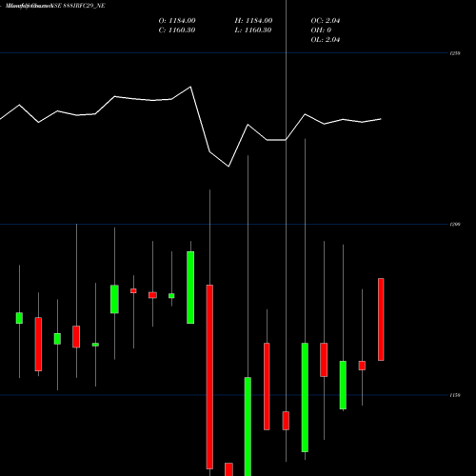476x476 pixels.
Task: Click the OH: 0 readout
Action: tap(321, 30)
